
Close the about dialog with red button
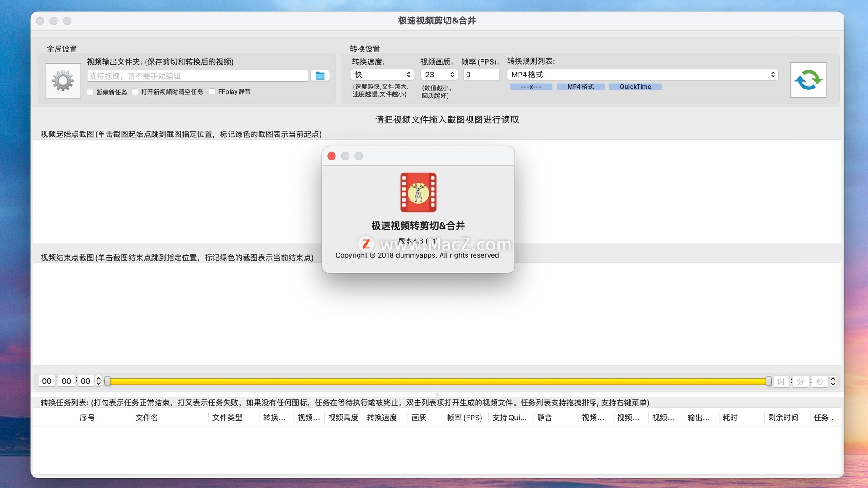coord(331,156)
